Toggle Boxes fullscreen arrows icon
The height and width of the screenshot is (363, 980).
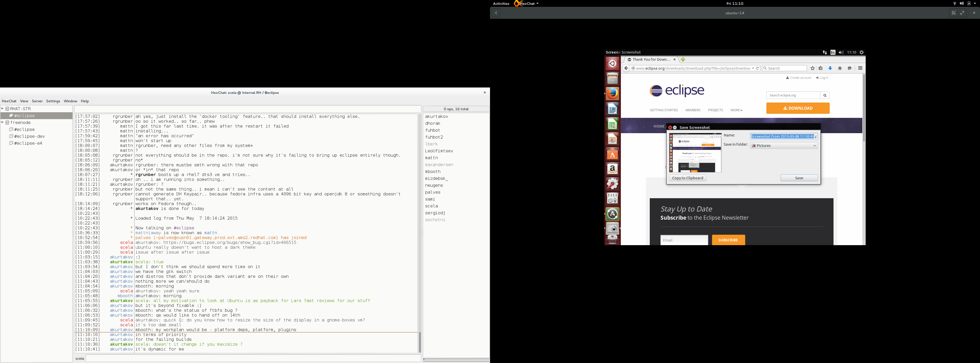[x=962, y=13]
